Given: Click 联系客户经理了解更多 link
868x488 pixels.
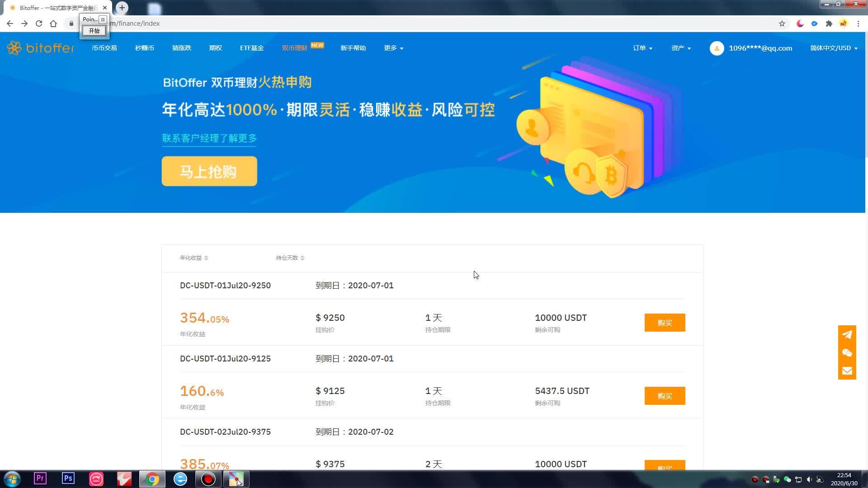Looking at the screenshot, I should 209,138.
